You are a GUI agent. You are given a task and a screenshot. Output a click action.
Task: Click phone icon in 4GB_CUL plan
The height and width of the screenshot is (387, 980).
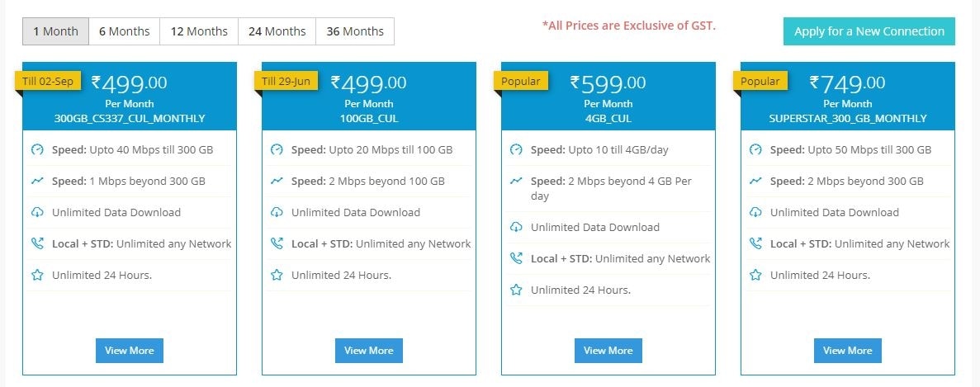coord(516,258)
